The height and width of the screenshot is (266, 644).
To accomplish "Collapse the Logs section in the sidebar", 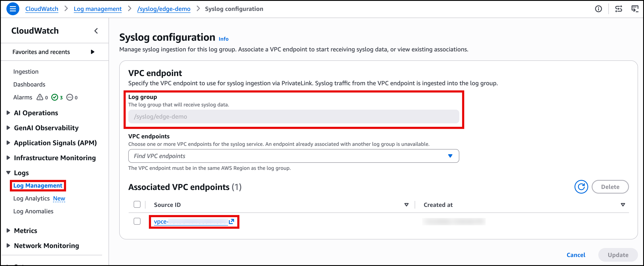I will tap(8, 173).
